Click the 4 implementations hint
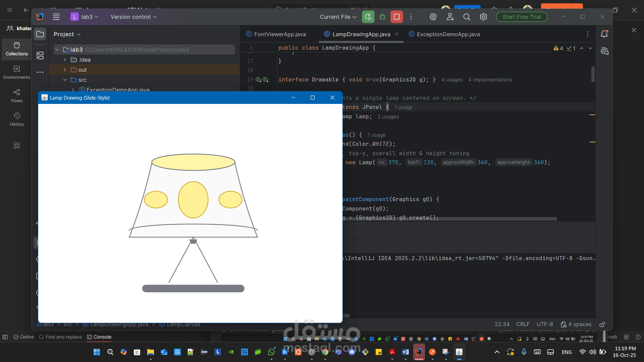The height and width of the screenshot is (362, 644). click(490, 80)
